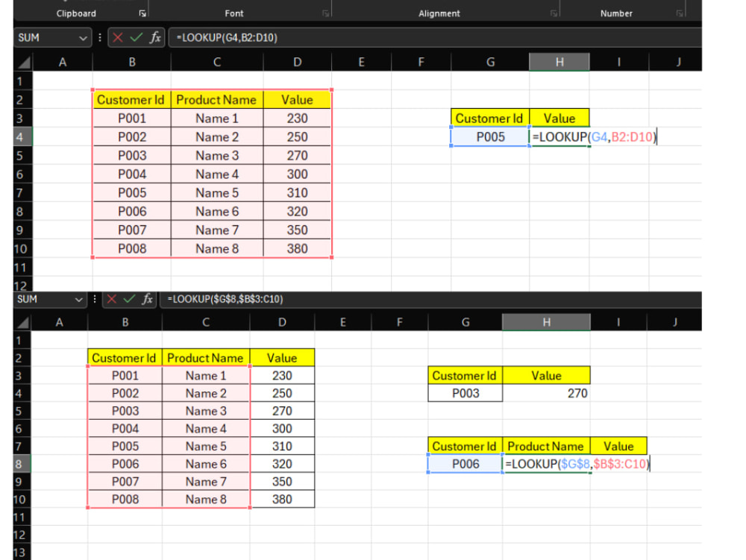The width and height of the screenshot is (746, 560).
Task: Select column B header in the upper sheet
Action: point(132,63)
